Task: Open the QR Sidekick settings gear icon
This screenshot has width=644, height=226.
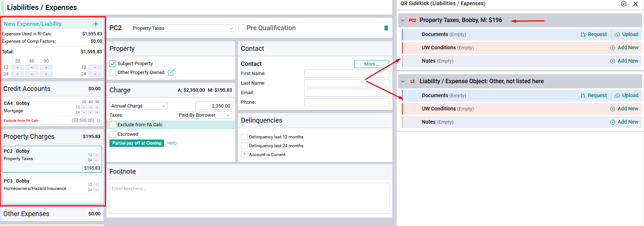Action: (624, 4)
